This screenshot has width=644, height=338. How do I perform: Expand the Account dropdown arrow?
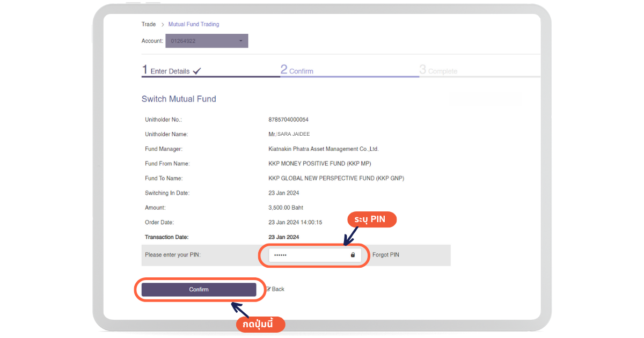(240, 41)
